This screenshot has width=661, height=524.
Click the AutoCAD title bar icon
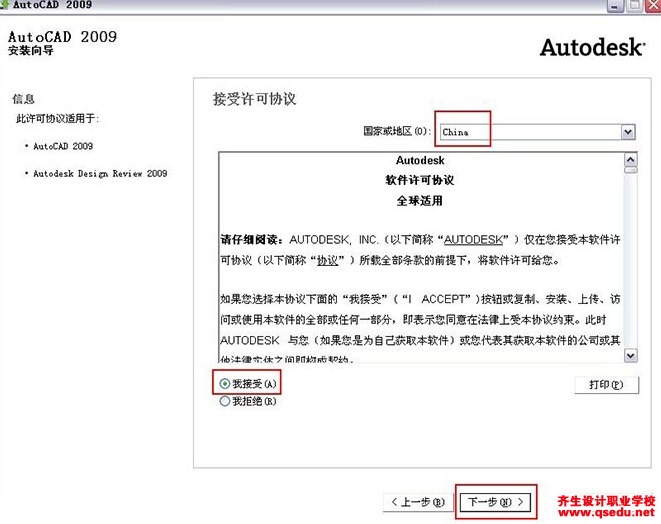[4, 5]
